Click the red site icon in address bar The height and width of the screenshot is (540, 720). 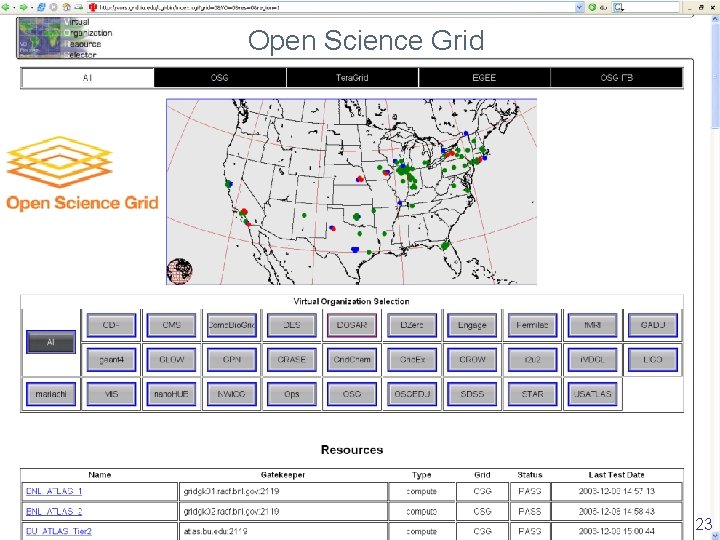point(93,7)
